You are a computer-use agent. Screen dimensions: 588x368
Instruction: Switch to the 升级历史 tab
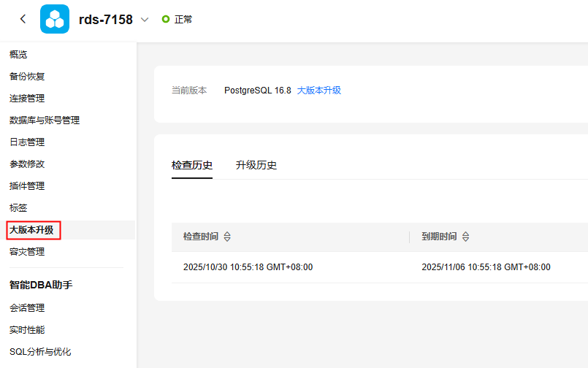pos(256,165)
